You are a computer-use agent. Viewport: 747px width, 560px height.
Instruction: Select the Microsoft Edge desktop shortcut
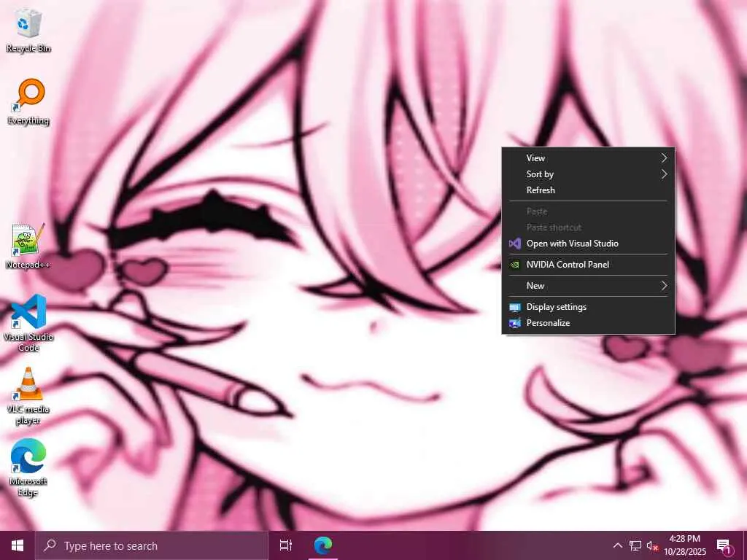coord(28,468)
